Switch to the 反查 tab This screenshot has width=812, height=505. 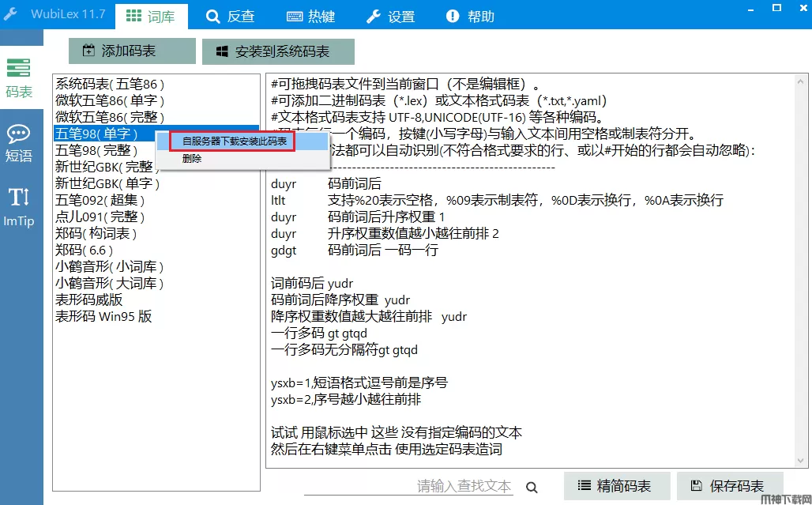230,16
